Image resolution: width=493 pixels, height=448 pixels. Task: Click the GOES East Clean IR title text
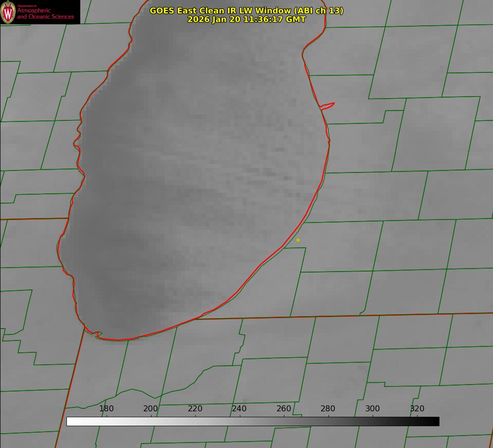[x=246, y=10]
